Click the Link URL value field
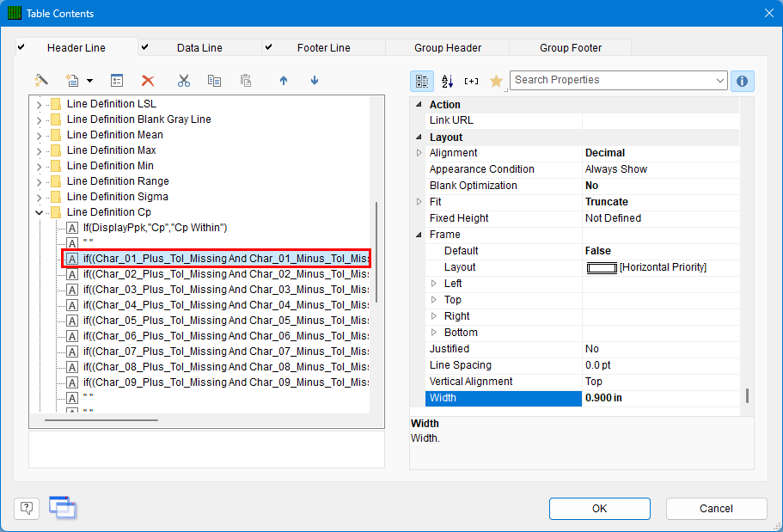This screenshot has height=532, width=783. click(x=660, y=120)
